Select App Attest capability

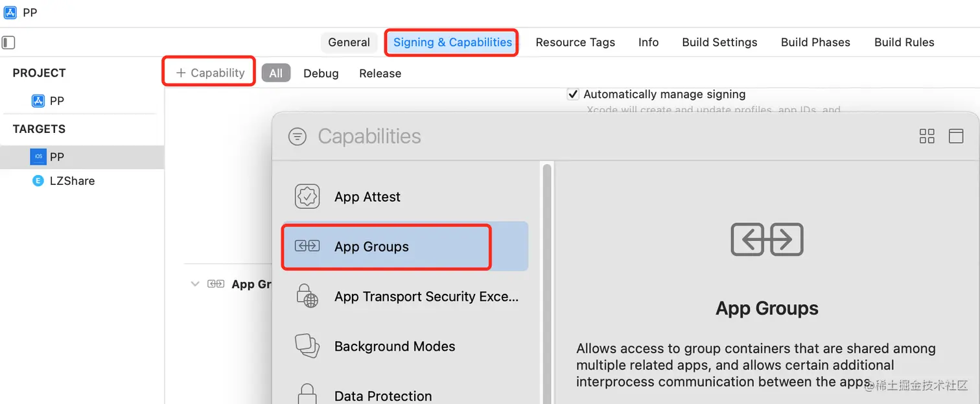tap(367, 196)
